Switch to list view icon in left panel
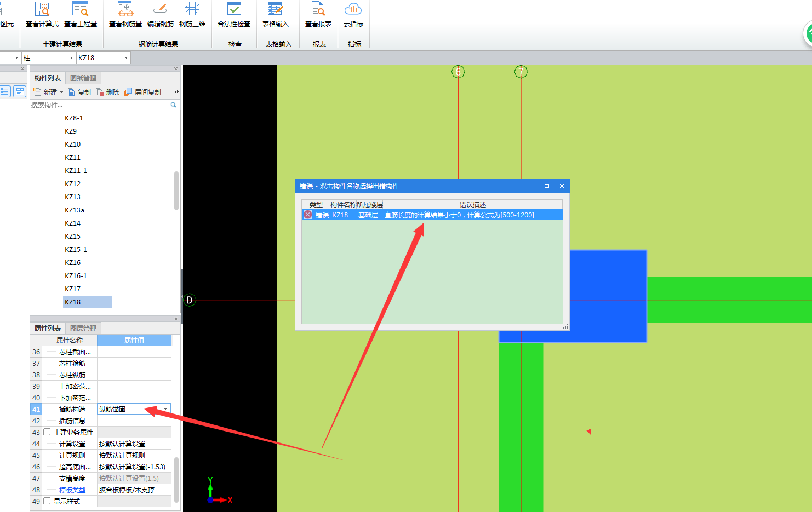Viewport: 812px width, 512px height. (x=5, y=91)
